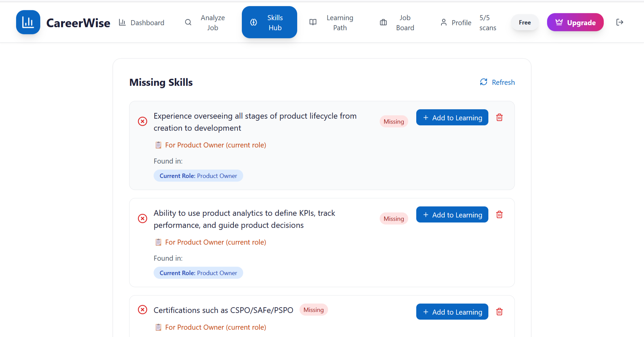Click the purple Upgrade button
Image resolution: width=644 pixels, height=337 pixels.
coord(575,22)
